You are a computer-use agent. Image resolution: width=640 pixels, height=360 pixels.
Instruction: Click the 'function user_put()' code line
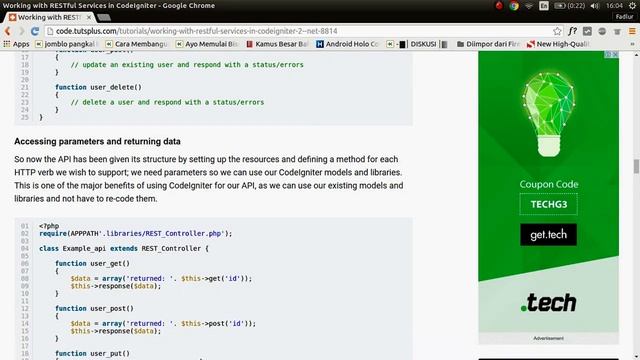click(93, 353)
